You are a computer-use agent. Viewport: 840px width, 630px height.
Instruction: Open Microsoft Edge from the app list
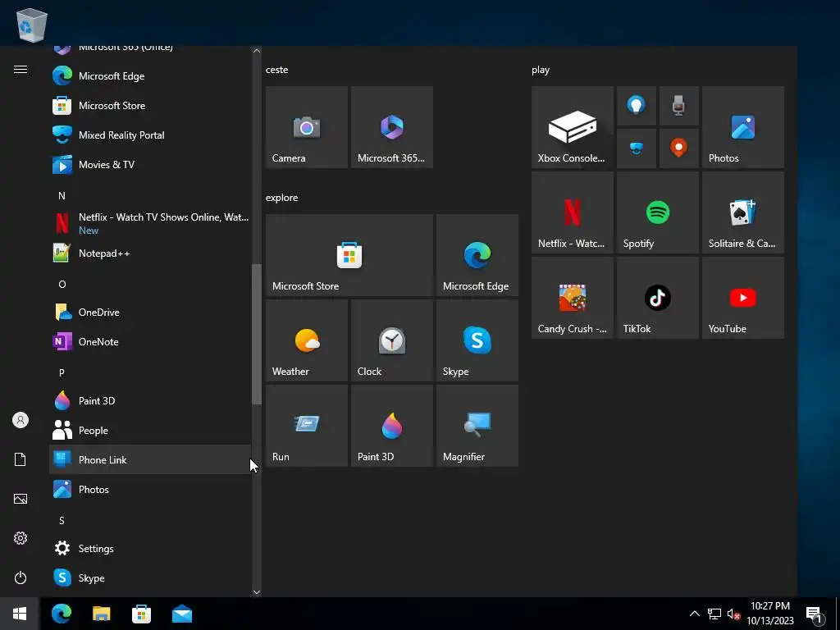pos(150,76)
